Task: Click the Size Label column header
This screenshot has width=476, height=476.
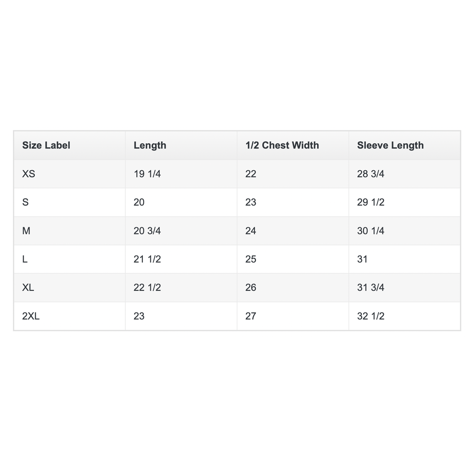Action: 46,146
